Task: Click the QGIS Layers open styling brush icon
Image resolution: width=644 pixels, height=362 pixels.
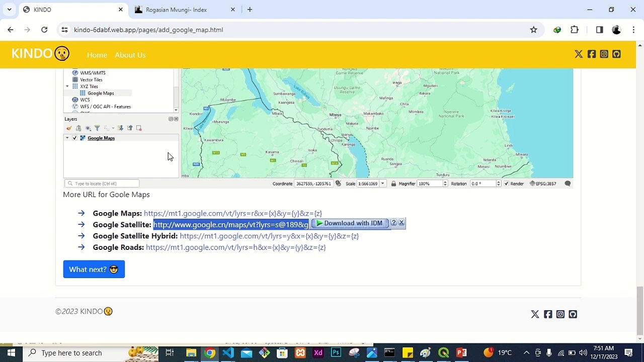Action: (69, 128)
